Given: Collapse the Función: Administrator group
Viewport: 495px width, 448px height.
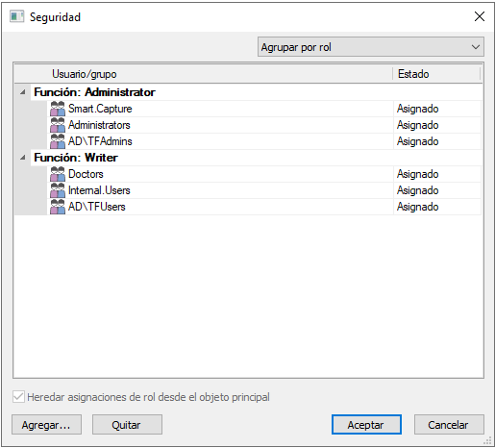Looking at the screenshot, I should click(x=23, y=92).
